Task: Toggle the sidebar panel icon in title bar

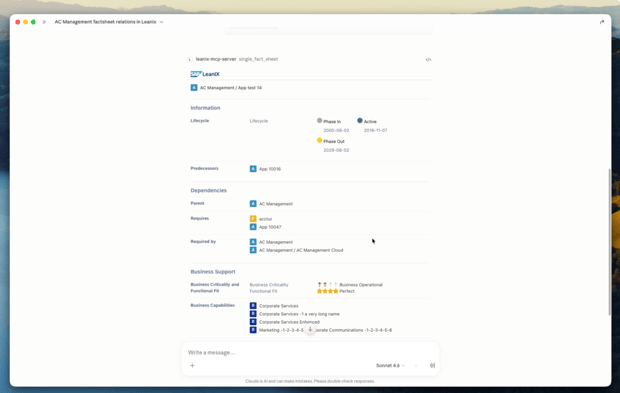Action: tap(44, 22)
